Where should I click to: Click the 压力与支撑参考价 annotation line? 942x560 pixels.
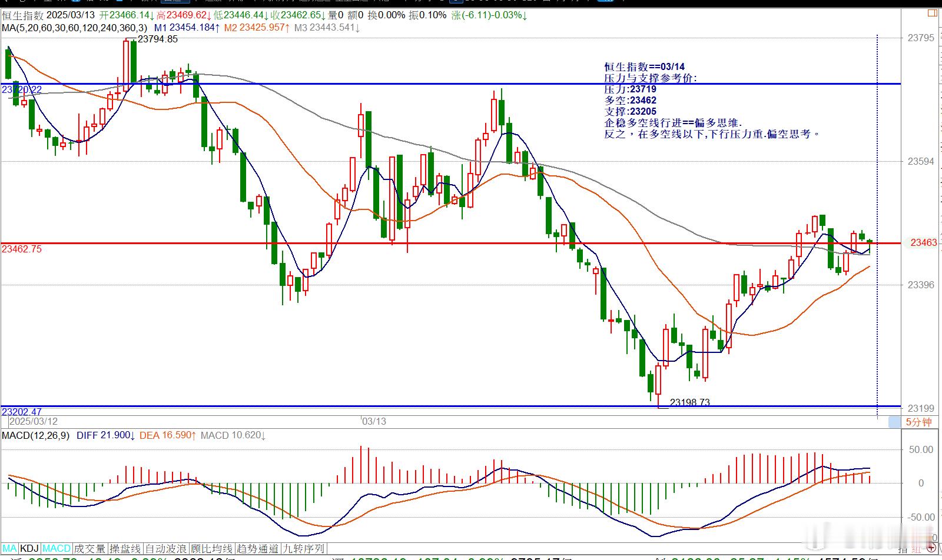650,78
